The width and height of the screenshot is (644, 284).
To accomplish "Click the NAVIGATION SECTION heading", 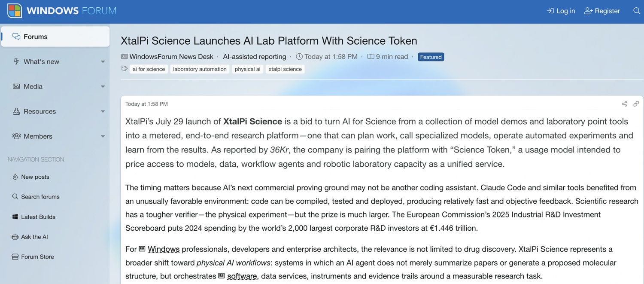I will (36, 159).
